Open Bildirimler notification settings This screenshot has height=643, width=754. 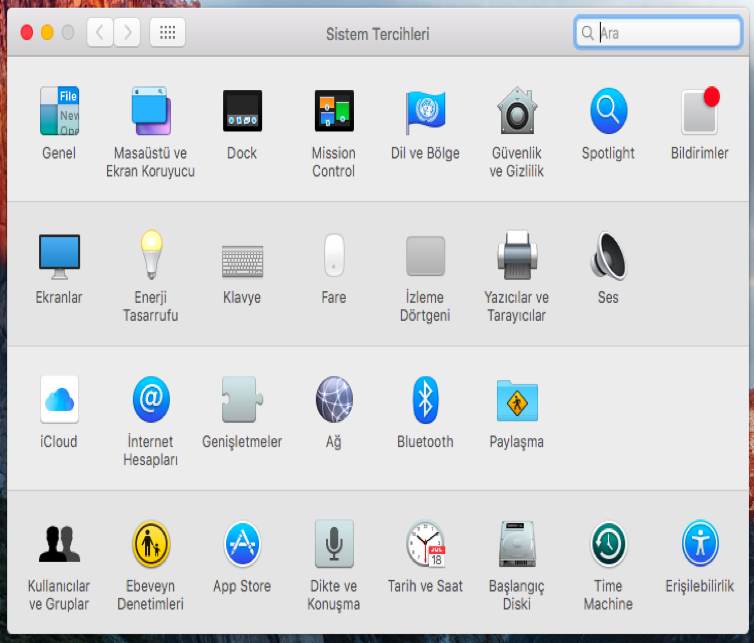click(699, 111)
